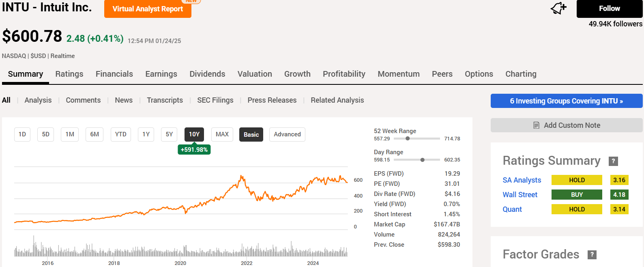Switch to the Ratings tab

pyautogui.click(x=69, y=74)
